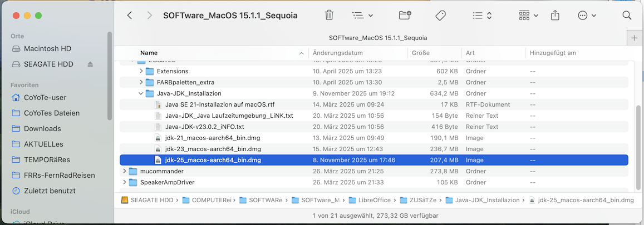Click the trash delete icon in toolbar

point(329,16)
